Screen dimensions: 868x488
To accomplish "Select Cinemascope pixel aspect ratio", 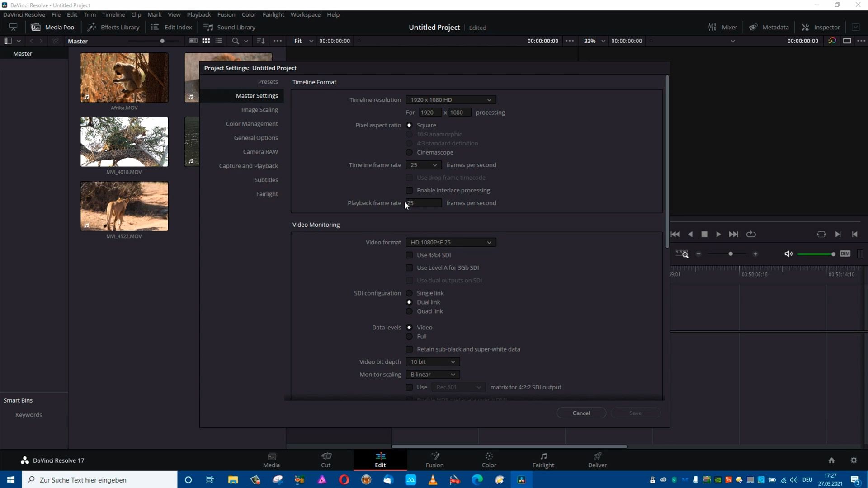I will click(409, 152).
